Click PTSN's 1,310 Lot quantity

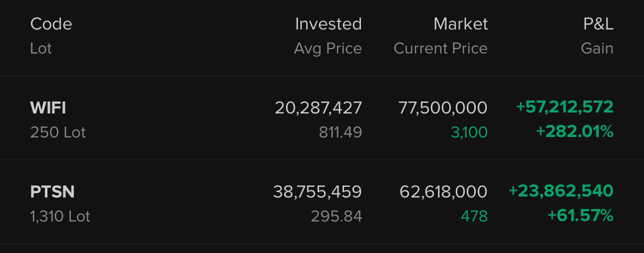tap(60, 216)
